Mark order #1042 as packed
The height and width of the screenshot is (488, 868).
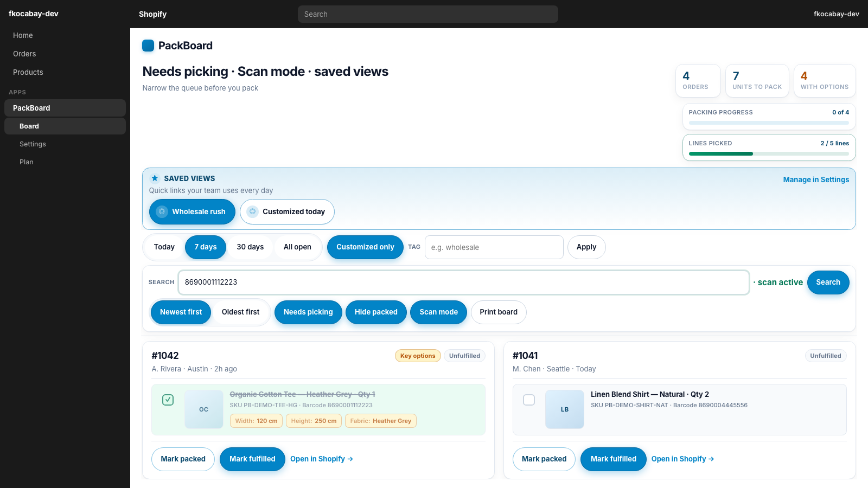(x=183, y=459)
